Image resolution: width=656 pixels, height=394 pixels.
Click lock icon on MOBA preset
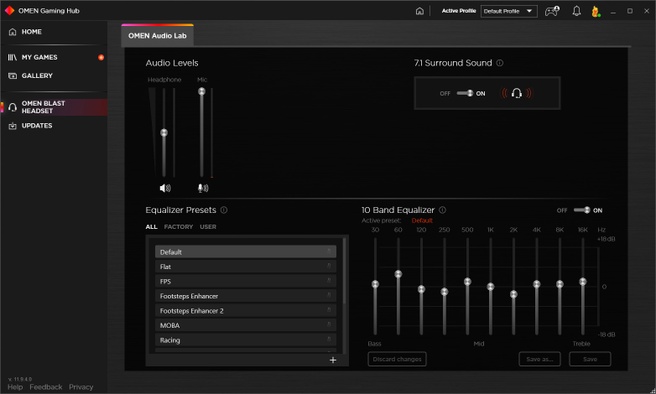coord(329,325)
